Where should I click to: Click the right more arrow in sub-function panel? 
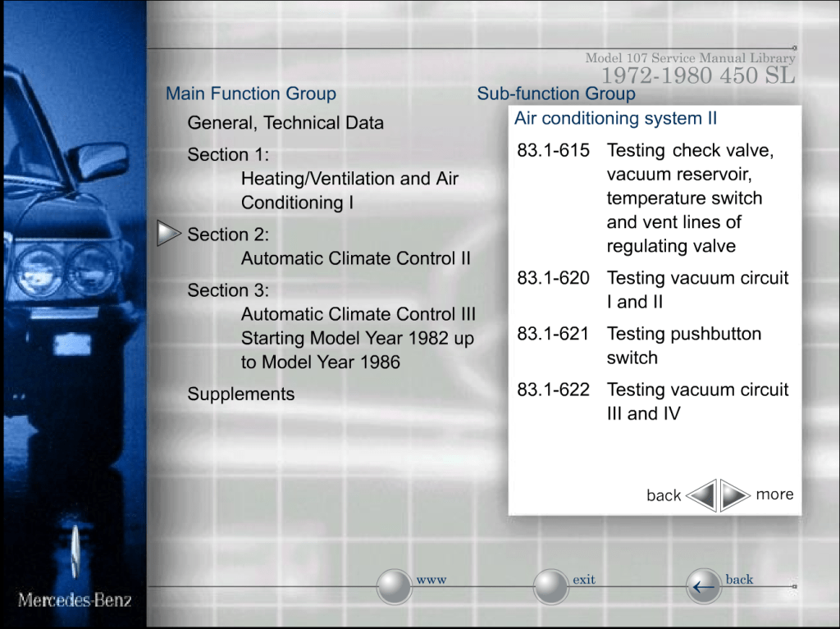click(x=735, y=495)
